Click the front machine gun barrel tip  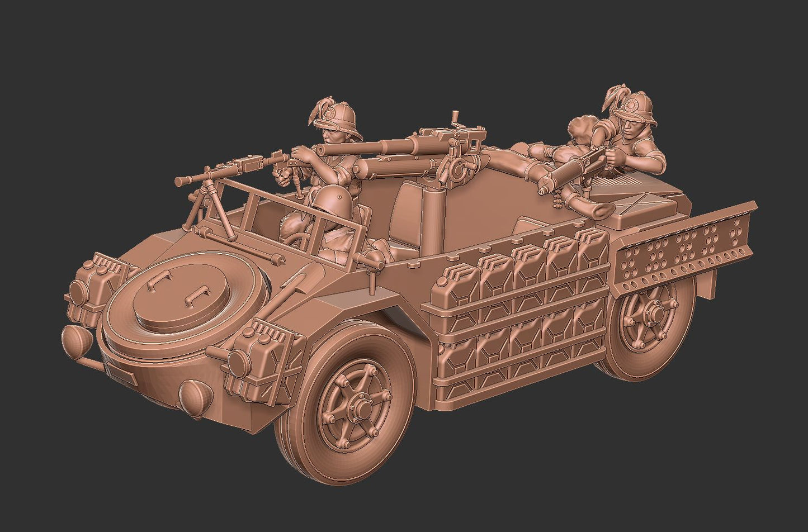(180, 182)
